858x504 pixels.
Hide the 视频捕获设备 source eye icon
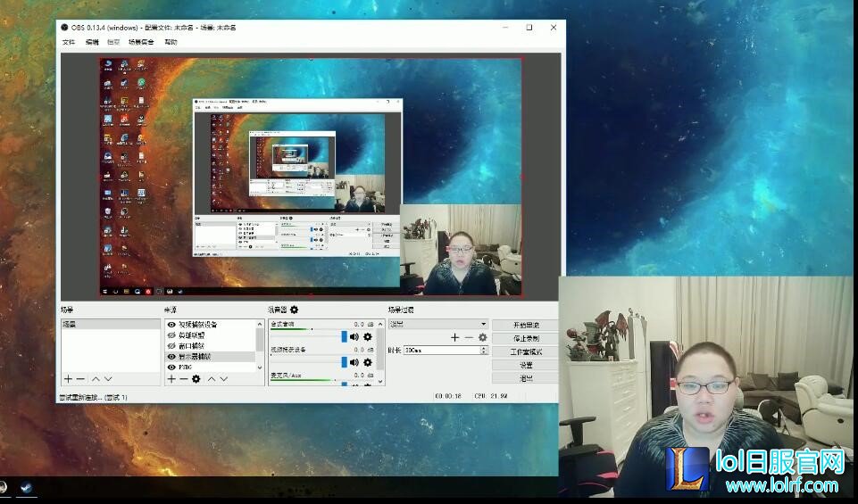click(x=171, y=324)
